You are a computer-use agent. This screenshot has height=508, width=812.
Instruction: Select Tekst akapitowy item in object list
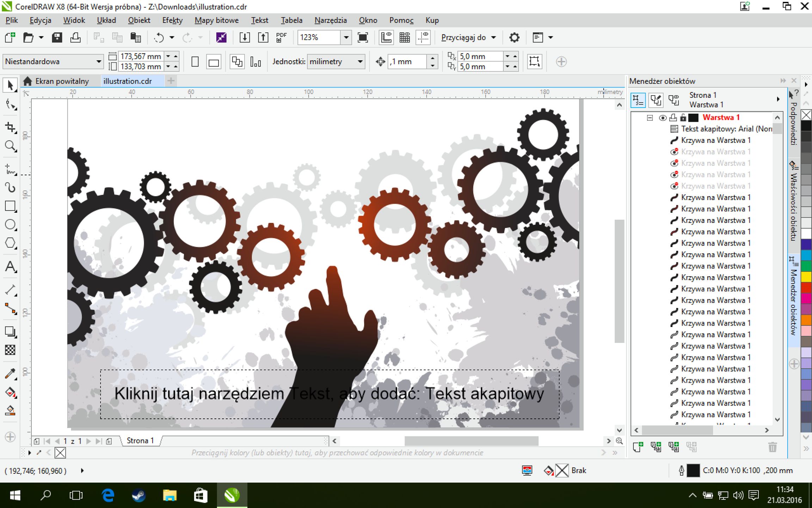726,129
